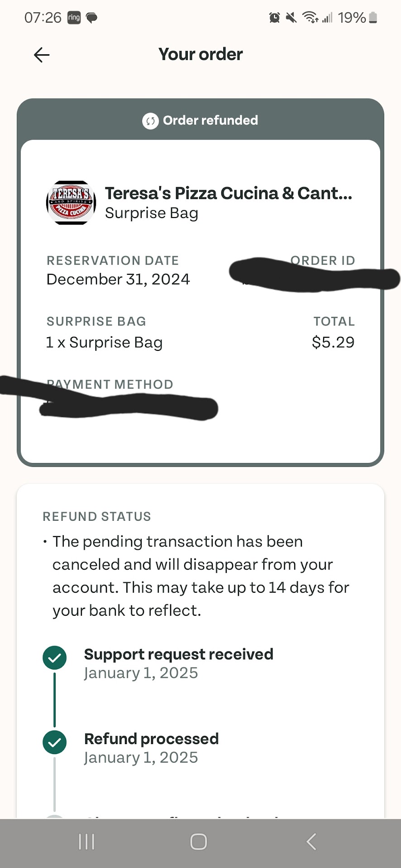
Task: Open Teresa's Pizza Cucina store name
Action: (228, 193)
